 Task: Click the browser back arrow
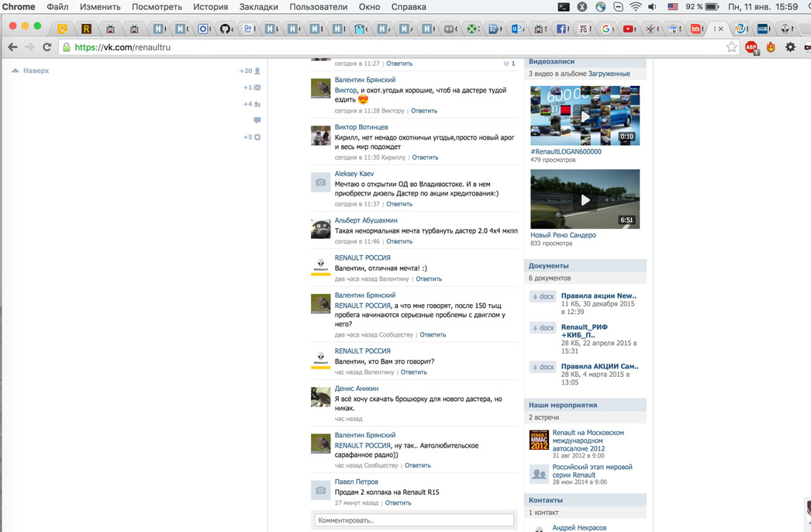point(12,47)
